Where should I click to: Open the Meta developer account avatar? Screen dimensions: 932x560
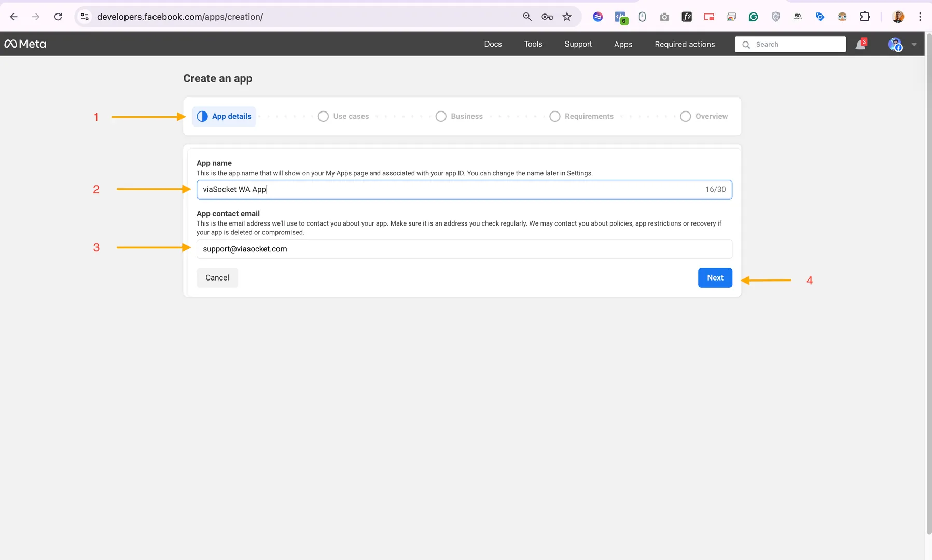pos(895,45)
